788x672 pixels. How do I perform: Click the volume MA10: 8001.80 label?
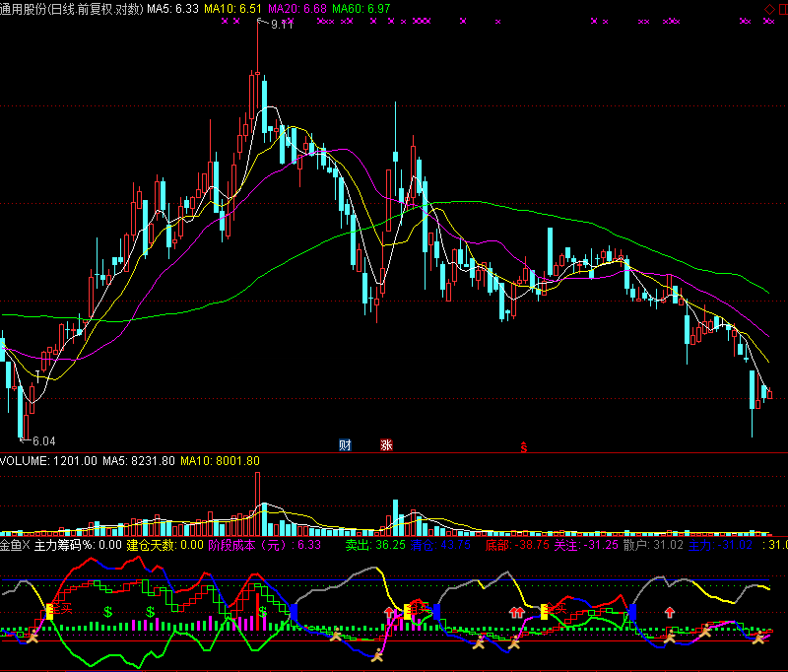click(x=220, y=461)
